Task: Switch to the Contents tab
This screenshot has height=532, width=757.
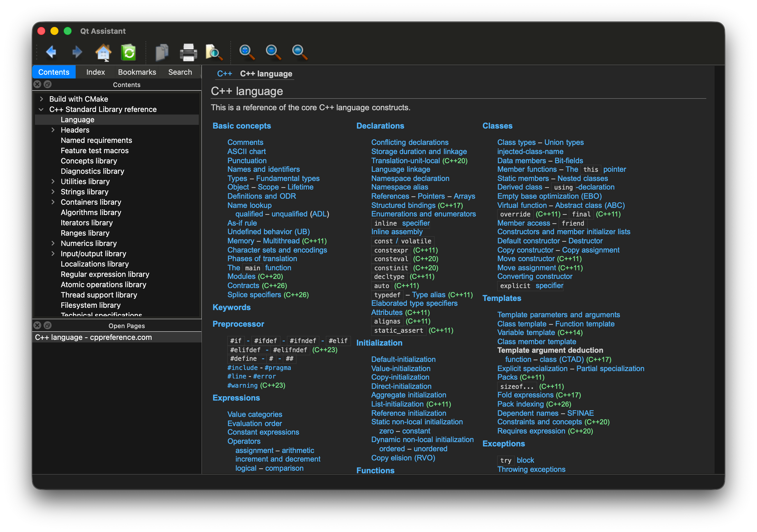Action: click(x=54, y=72)
